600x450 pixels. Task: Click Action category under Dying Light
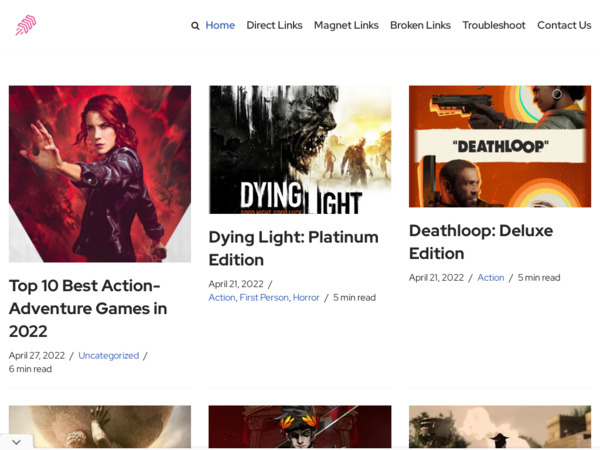pyautogui.click(x=222, y=297)
